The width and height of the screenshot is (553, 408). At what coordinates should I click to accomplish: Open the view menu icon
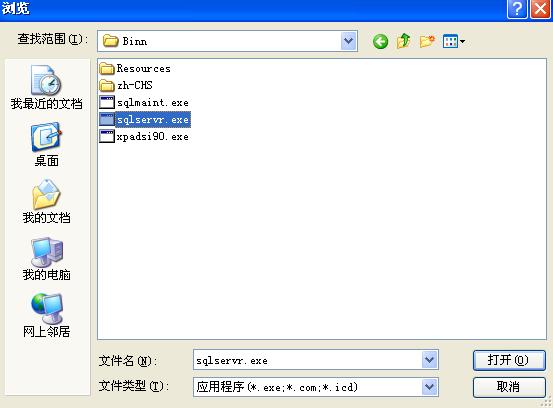[x=454, y=42]
